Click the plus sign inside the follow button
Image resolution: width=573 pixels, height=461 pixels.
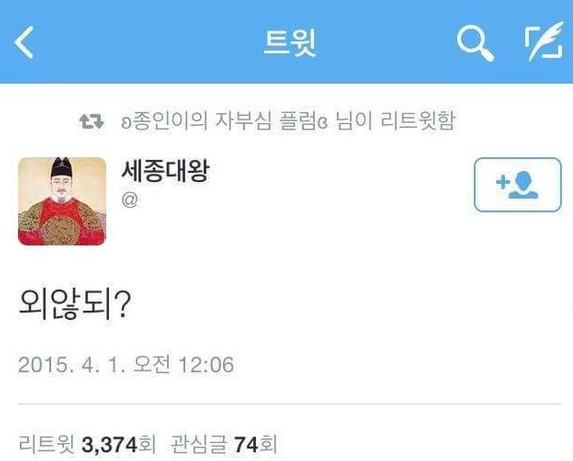tap(503, 182)
